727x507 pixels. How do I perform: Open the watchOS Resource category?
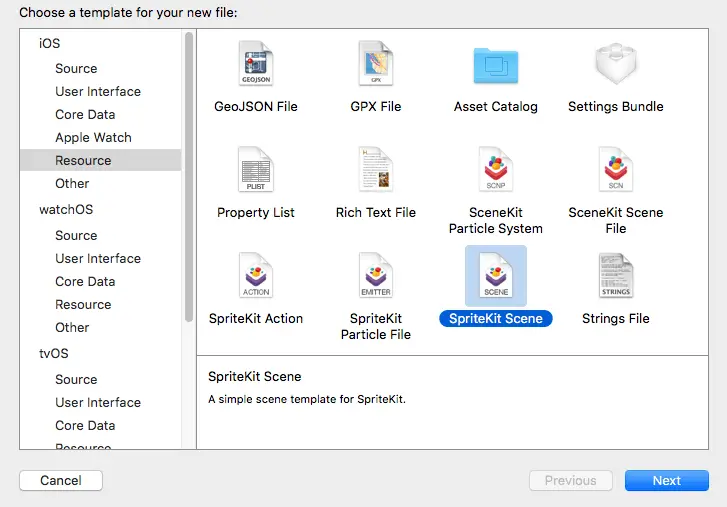83,305
